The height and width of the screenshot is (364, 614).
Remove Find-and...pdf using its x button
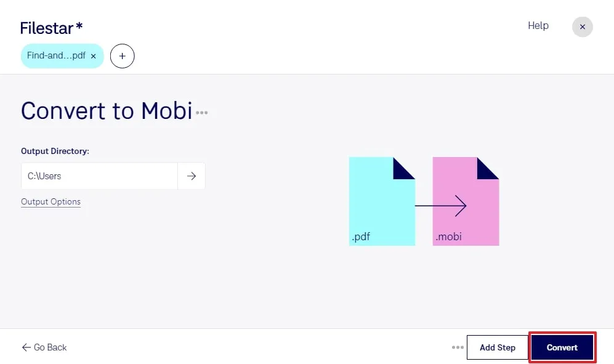(93, 55)
